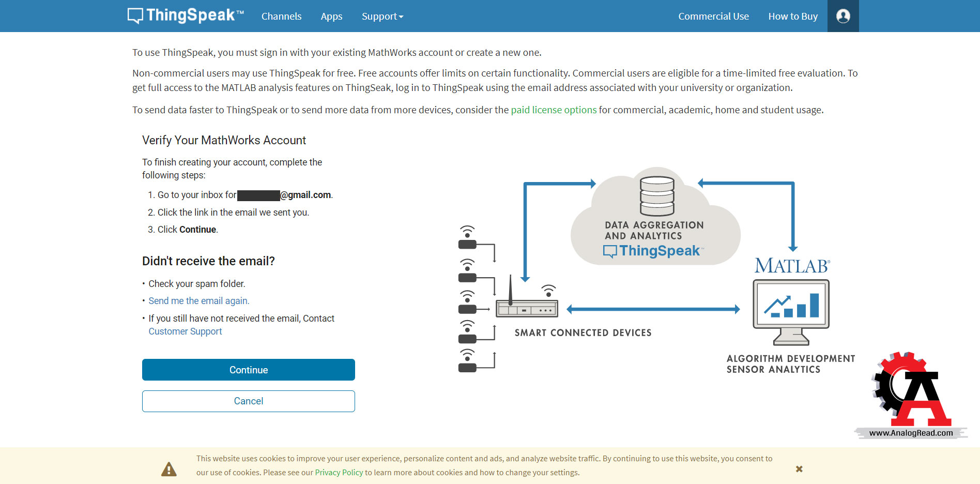
Task: Click the 'Didn't receive the email?' heading
Action: coord(208,261)
